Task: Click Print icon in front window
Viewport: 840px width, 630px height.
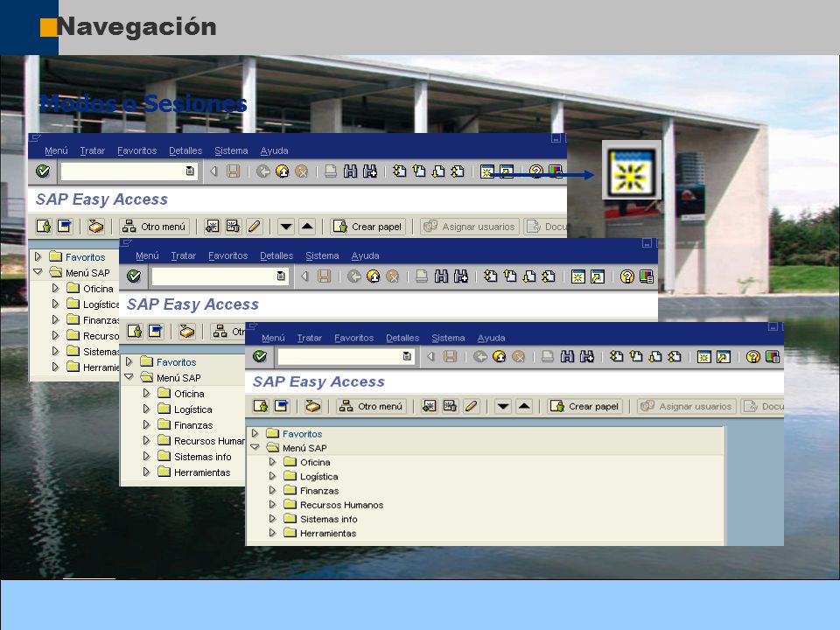Action: click(548, 356)
